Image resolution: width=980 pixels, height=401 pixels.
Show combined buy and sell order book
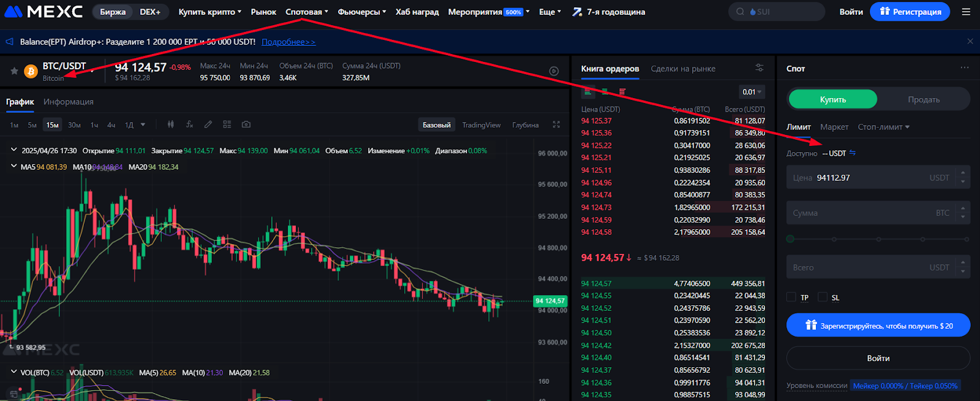pos(588,92)
